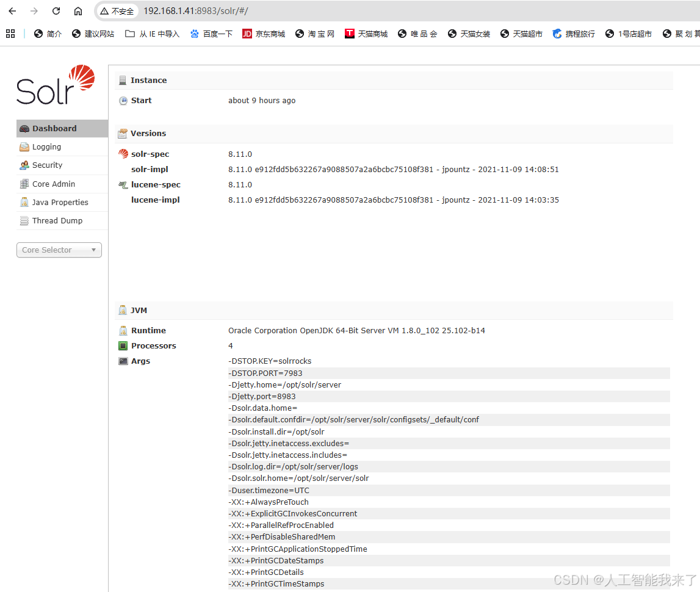The image size is (700, 592).
Task: Go to browser home page icon
Action: pos(78,11)
